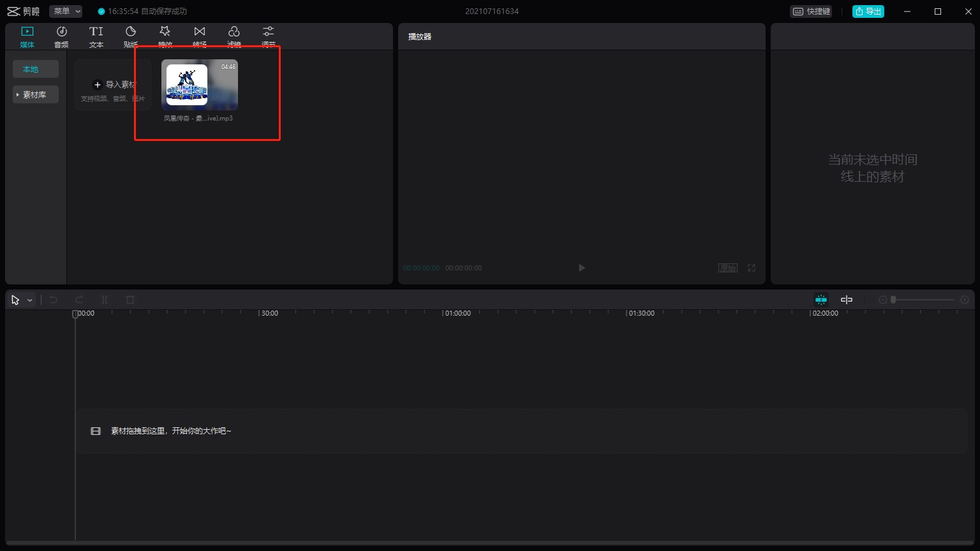Viewport: 980px width, 551px height.
Task: Close the 剪映 window
Action: click(x=967, y=11)
